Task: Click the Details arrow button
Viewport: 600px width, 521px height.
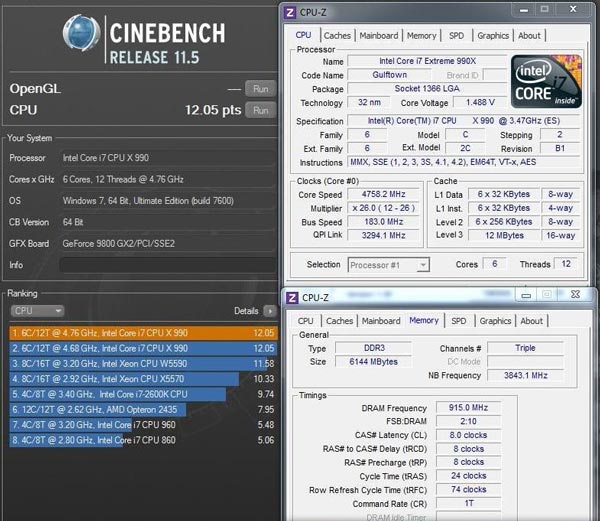Action: pyautogui.click(x=270, y=311)
